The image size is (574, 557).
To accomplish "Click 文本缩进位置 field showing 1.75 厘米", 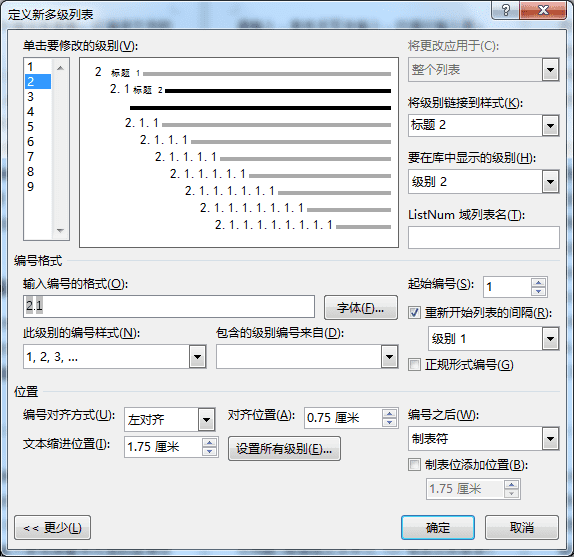I will pyautogui.click(x=163, y=447).
